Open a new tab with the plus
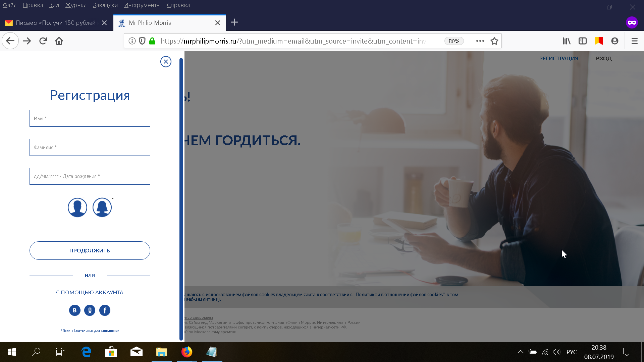644x362 pixels. coord(234,22)
